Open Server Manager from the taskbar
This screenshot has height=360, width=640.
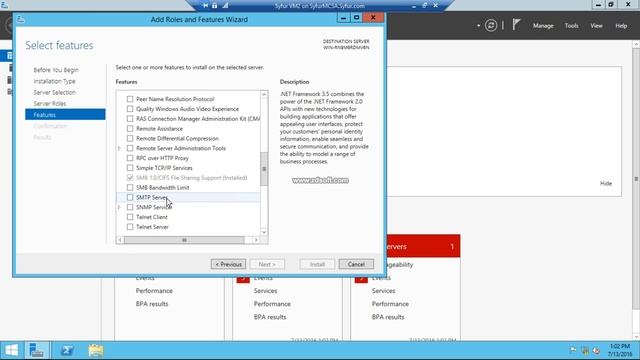point(37,350)
